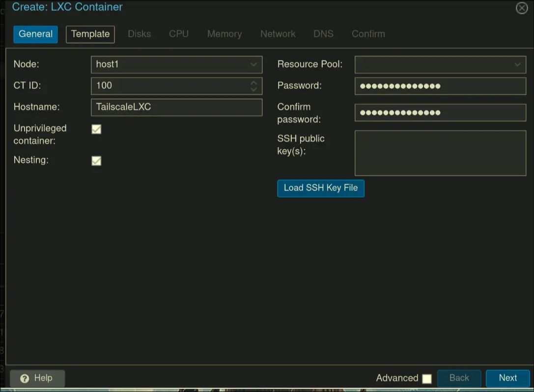This screenshot has height=392, width=534.
Task: Enable the Advanced options checkbox
Action: [427, 379]
